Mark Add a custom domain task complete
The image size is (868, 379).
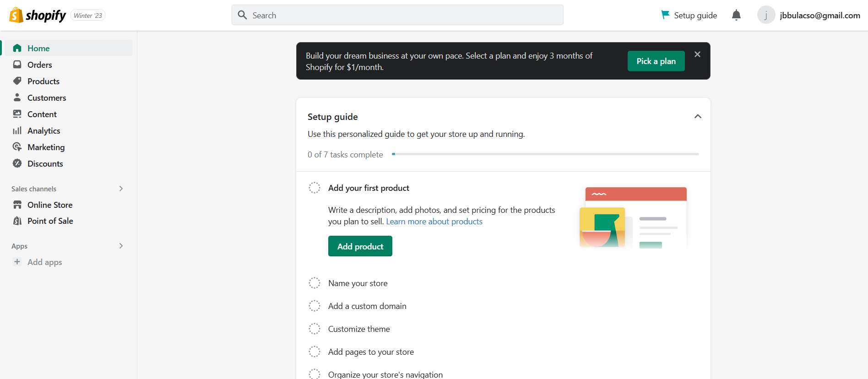(x=315, y=306)
